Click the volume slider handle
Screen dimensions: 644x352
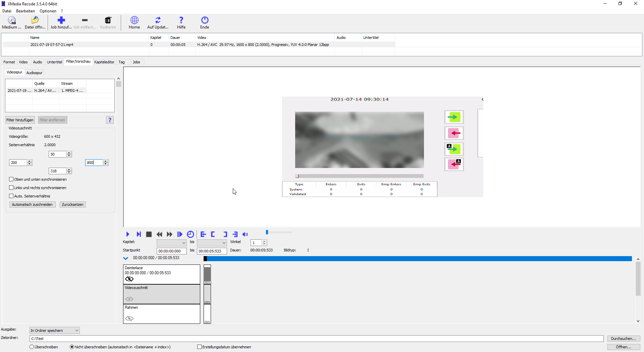(x=267, y=232)
